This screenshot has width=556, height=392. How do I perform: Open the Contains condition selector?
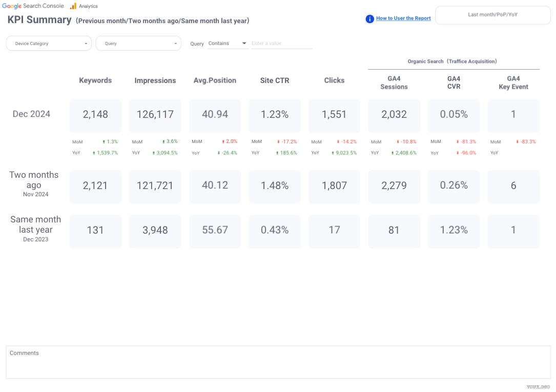tap(228, 44)
